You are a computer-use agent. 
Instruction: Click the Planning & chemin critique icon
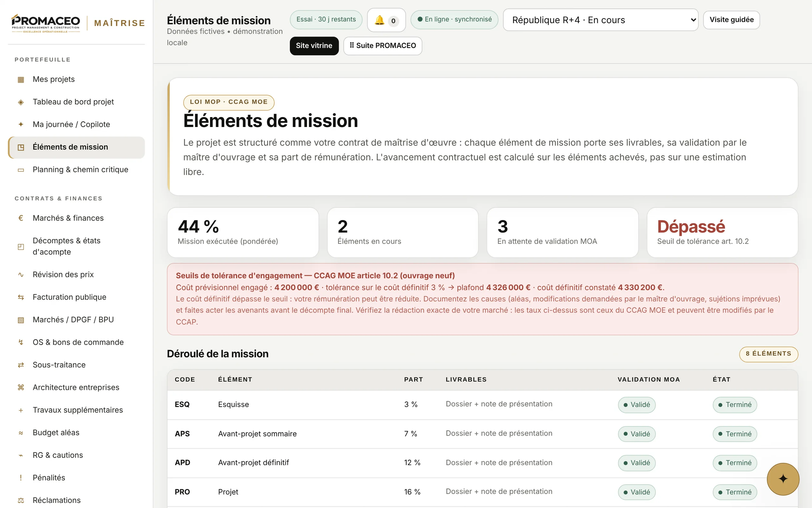click(21, 170)
